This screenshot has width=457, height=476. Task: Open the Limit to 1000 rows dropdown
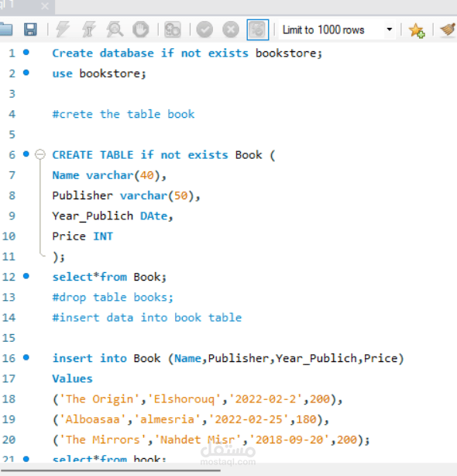pyautogui.click(x=337, y=29)
